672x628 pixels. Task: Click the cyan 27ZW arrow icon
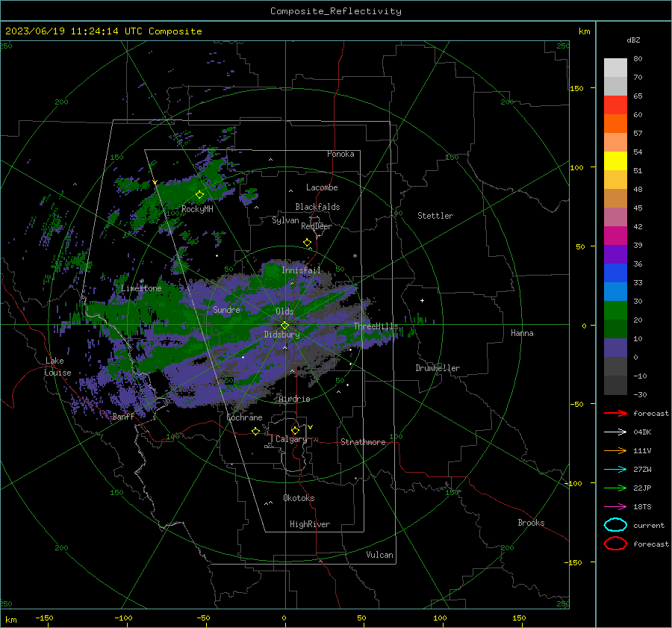615,470
